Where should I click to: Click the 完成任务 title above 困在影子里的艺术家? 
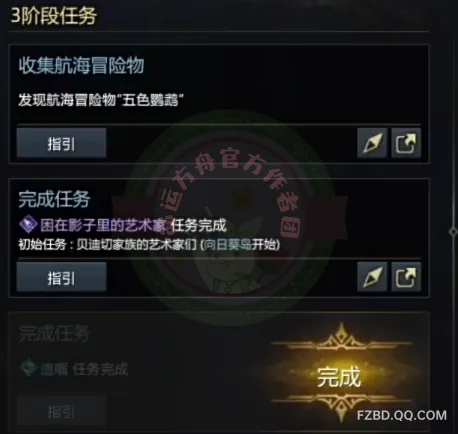(x=54, y=200)
